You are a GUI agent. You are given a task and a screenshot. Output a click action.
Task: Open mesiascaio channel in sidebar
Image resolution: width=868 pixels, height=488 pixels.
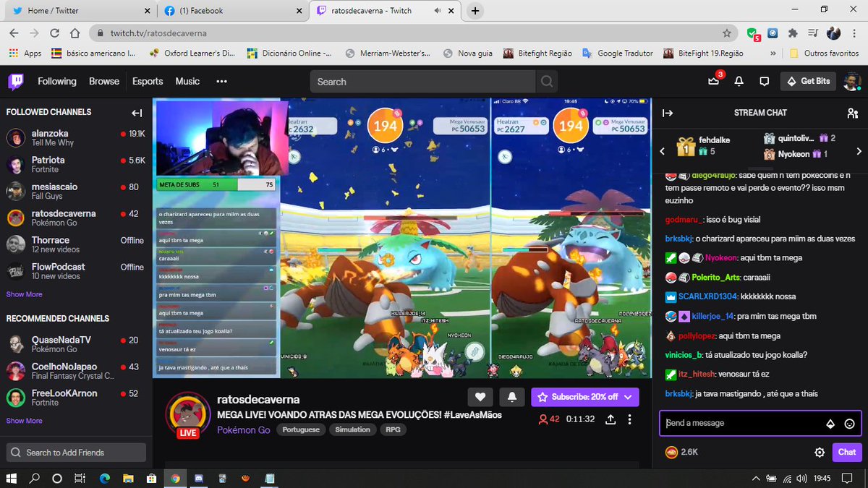tap(76, 191)
